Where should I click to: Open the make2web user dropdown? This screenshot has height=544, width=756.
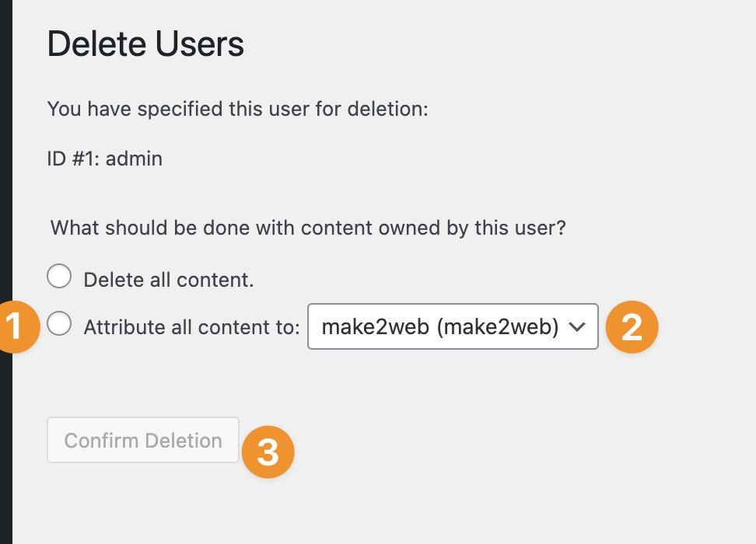pyautogui.click(x=453, y=326)
